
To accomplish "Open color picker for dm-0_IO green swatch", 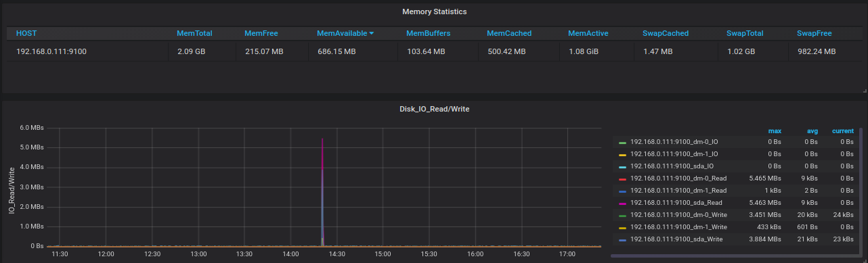I will pyautogui.click(x=622, y=143).
